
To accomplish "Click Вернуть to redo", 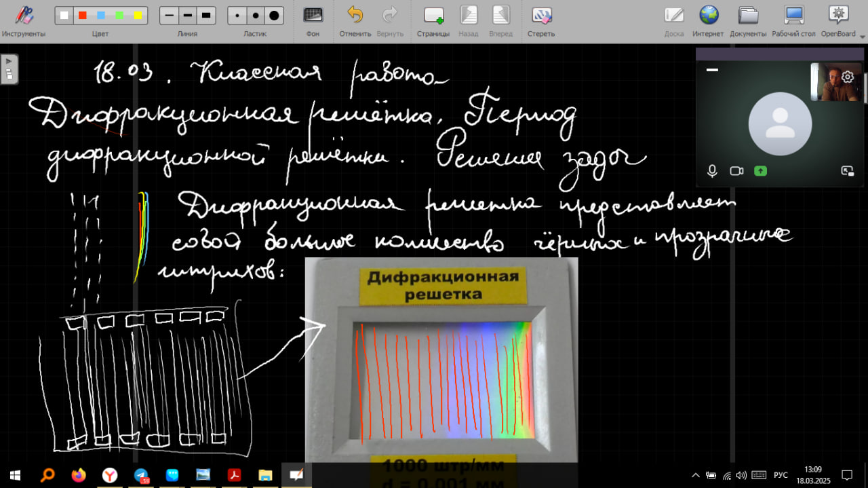I will (x=390, y=20).
